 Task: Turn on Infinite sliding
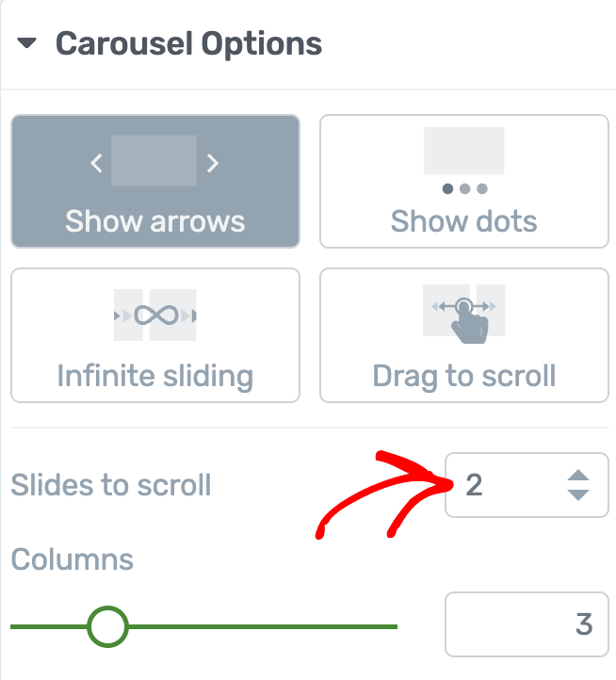(155, 335)
